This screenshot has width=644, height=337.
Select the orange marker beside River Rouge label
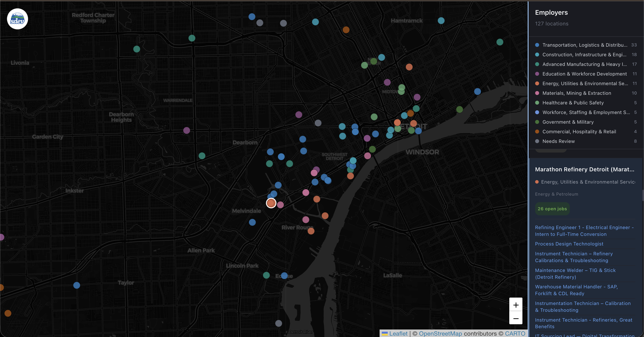(311, 231)
